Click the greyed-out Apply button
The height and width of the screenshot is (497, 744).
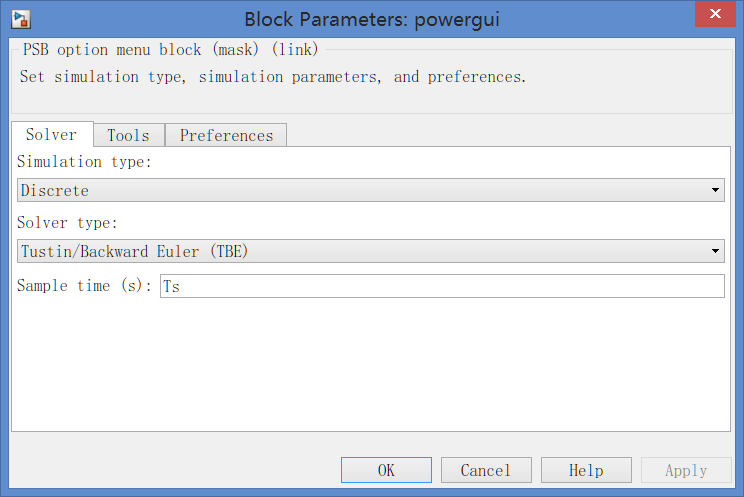tap(686, 470)
